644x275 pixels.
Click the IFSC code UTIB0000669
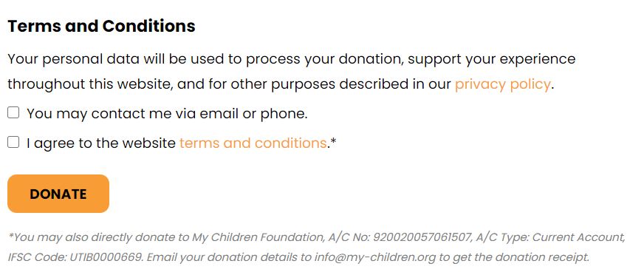[109, 258]
